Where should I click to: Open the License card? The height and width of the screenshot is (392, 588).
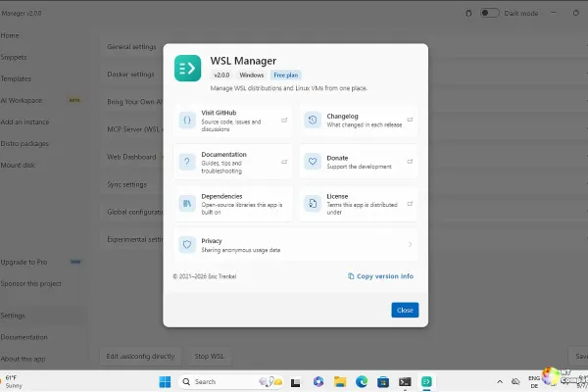tap(359, 204)
